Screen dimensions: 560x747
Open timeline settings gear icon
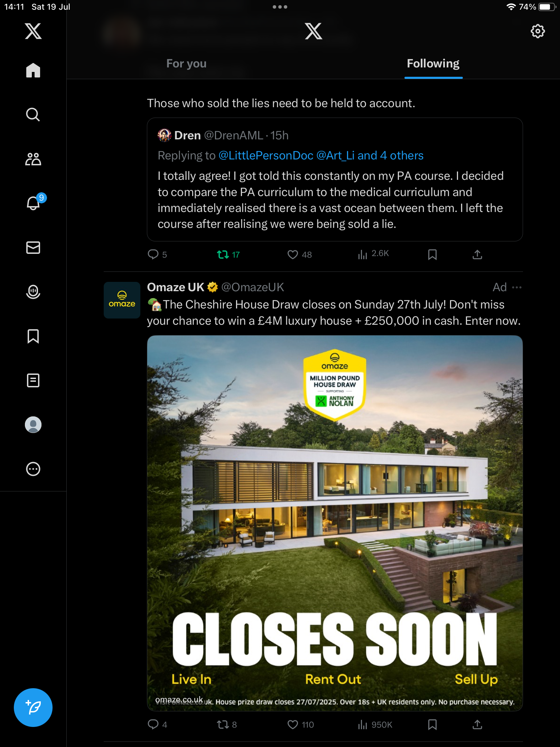coord(538,31)
